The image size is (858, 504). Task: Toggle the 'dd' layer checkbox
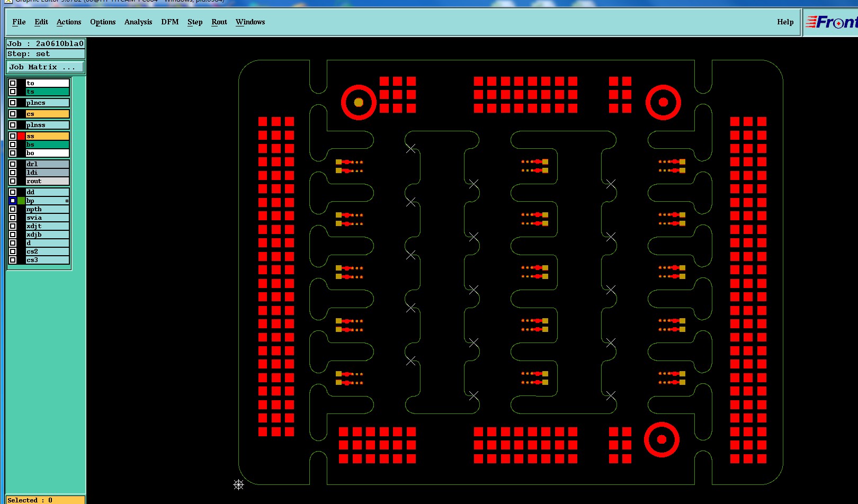click(x=13, y=192)
